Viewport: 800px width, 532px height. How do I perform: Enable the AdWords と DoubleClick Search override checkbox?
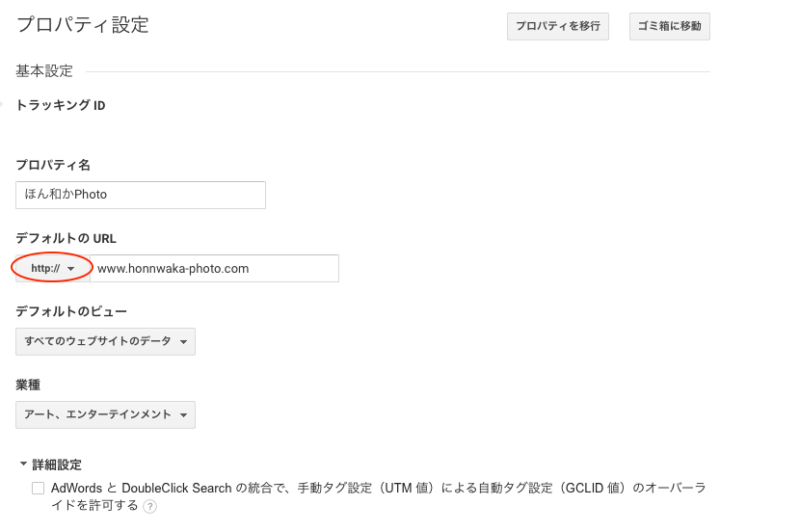pyautogui.click(x=39, y=488)
